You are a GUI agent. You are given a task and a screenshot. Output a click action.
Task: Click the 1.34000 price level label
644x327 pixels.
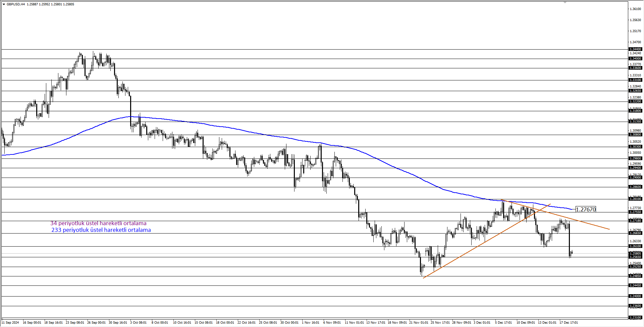click(635, 59)
